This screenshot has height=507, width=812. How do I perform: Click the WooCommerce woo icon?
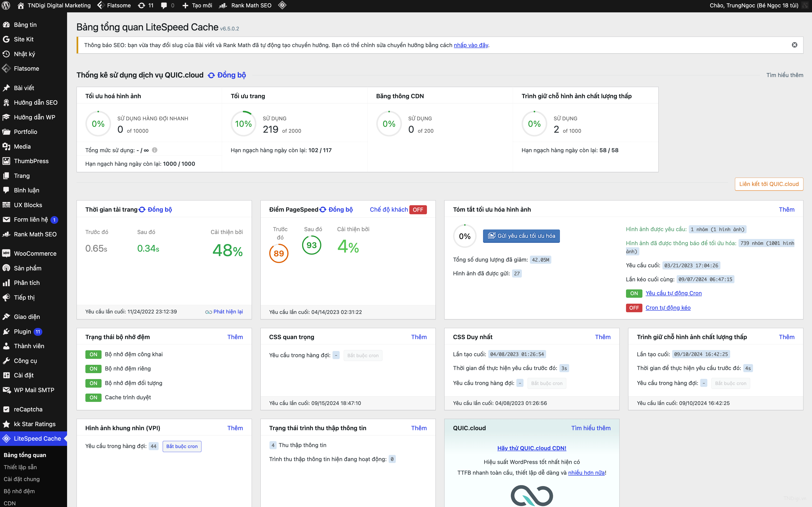pos(6,253)
